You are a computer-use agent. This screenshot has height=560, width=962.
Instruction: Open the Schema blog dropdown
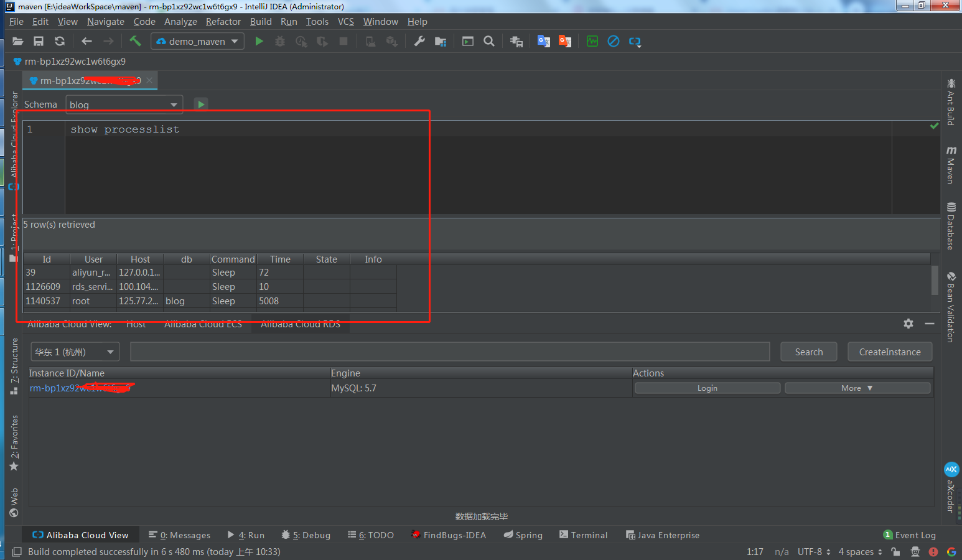124,105
